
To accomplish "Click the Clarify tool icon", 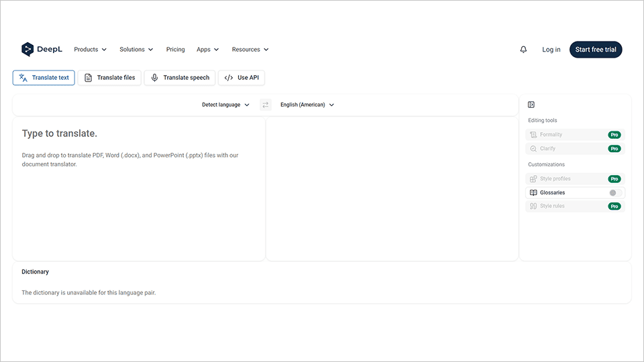I will (533, 149).
